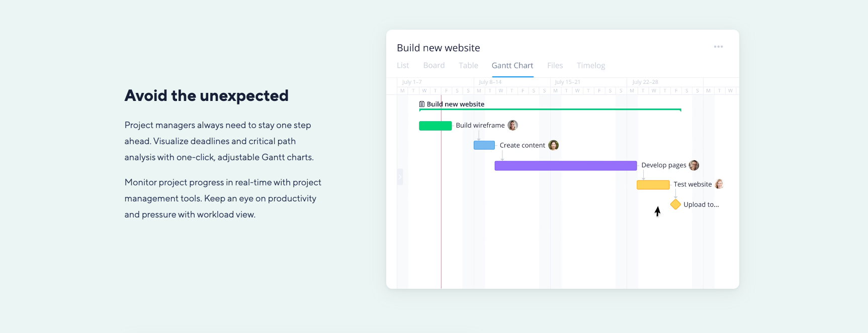868x333 pixels.
Task: Click Build wireframe assignee avatar
Action: click(512, 125)
